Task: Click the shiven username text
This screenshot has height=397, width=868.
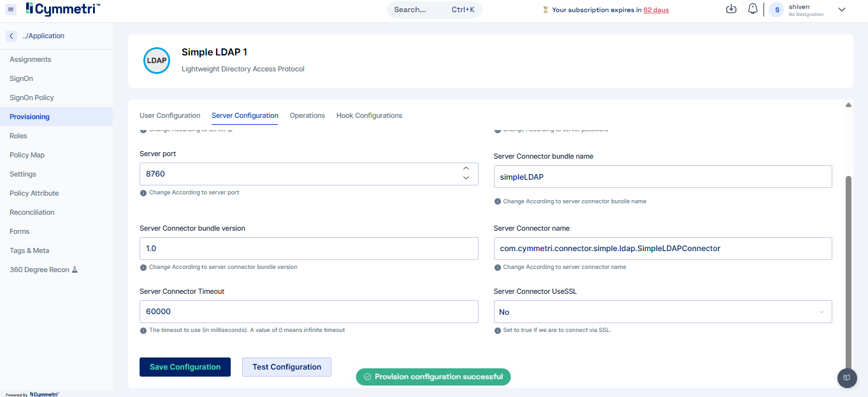Action: click(x=799, y=6)
